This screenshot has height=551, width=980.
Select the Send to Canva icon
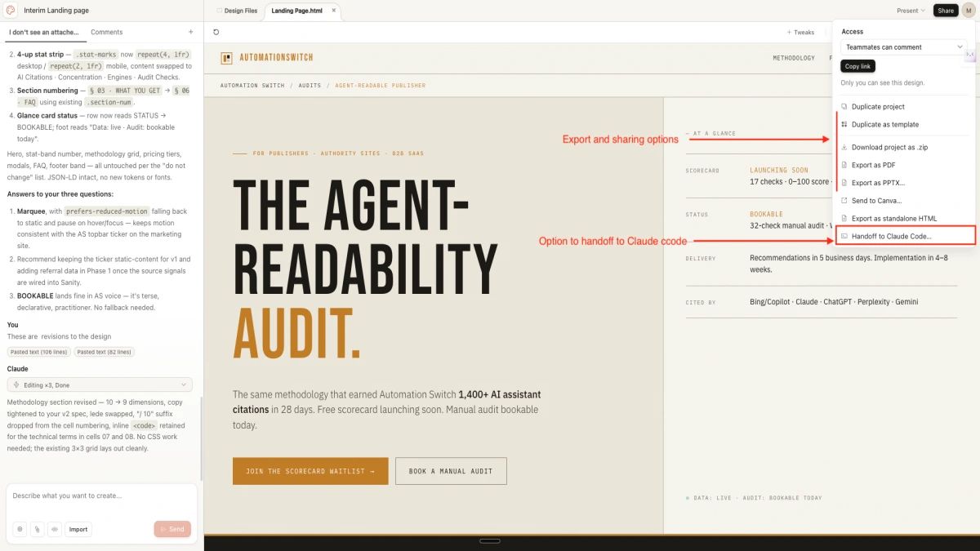tap(844, 200)
